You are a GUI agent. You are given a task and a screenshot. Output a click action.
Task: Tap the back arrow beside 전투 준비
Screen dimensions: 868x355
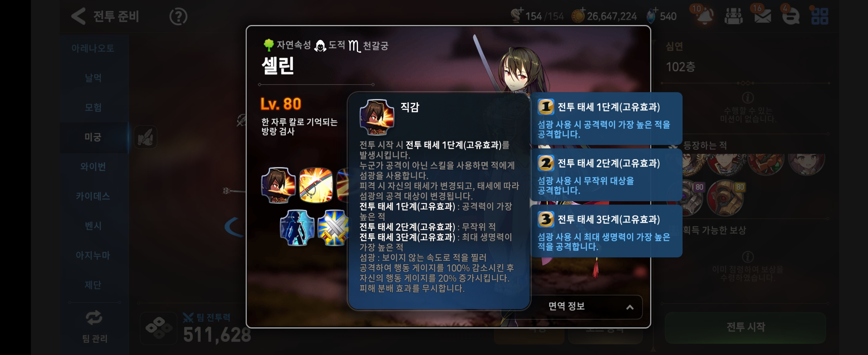[79, 16]
